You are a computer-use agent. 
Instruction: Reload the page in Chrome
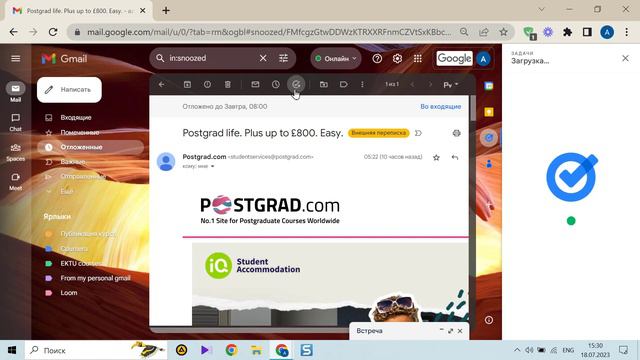click(x=53, y=32)
